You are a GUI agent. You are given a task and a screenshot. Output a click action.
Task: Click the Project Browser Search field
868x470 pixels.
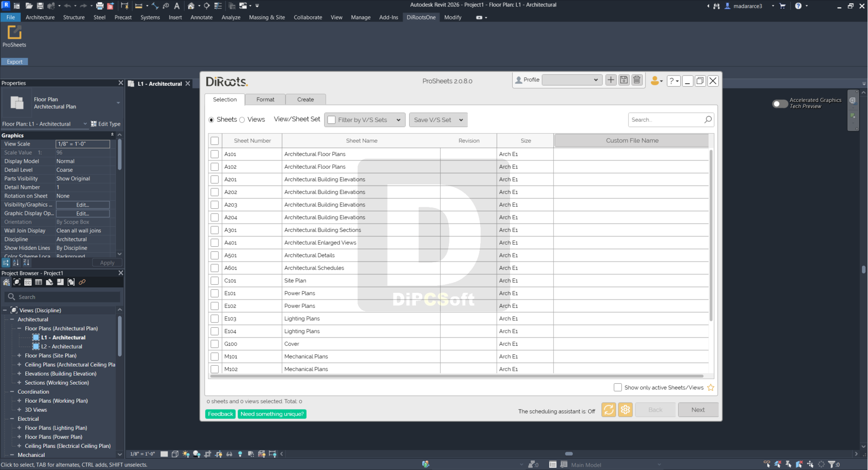tap(62, 297)
